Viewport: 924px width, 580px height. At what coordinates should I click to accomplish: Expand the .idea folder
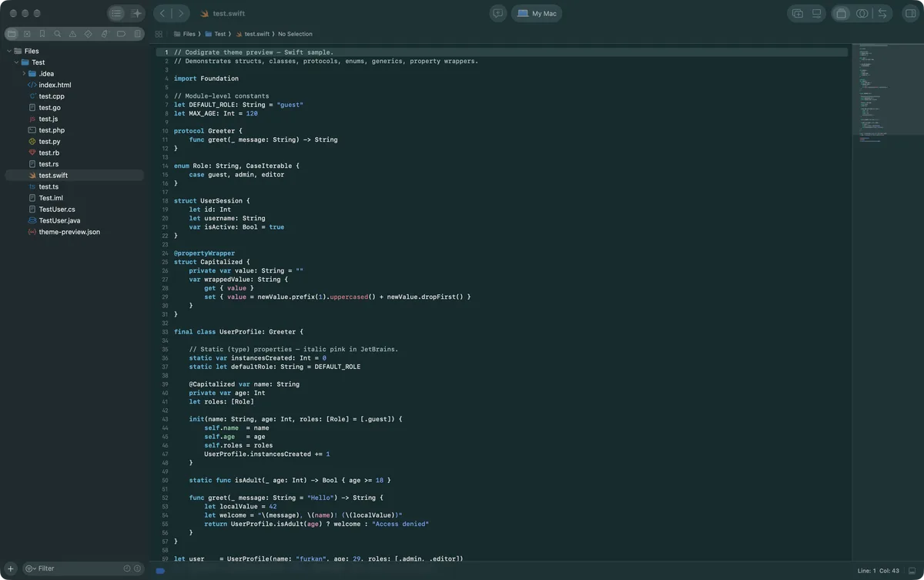[x=24, y=74]
